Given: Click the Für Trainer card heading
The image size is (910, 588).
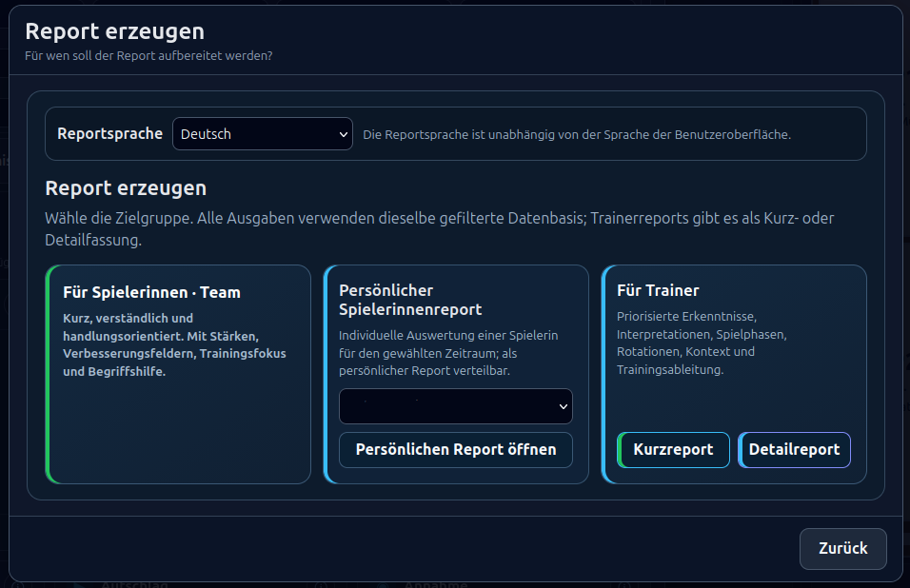Looking at the screenshot, I should 658,290.
